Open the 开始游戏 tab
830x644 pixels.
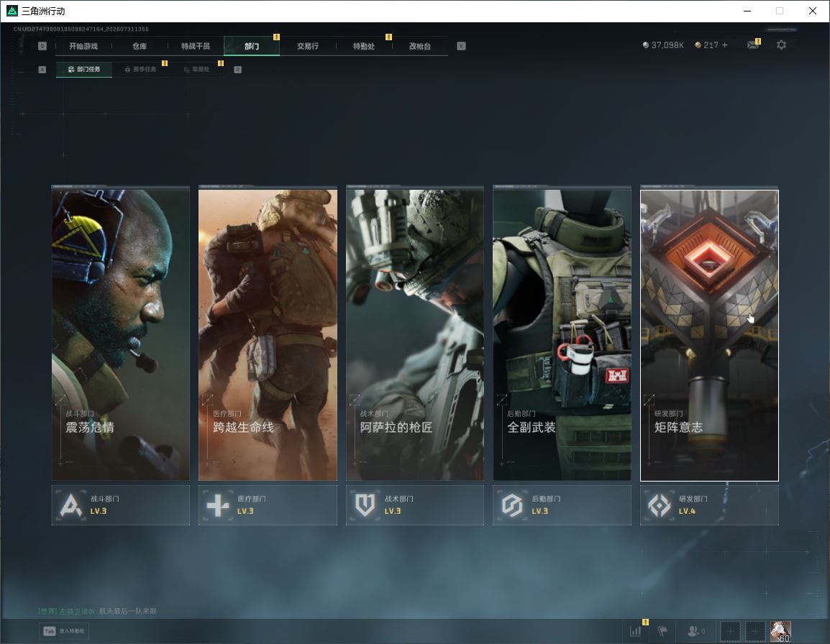pyautogui.click(x=83, y=46)
